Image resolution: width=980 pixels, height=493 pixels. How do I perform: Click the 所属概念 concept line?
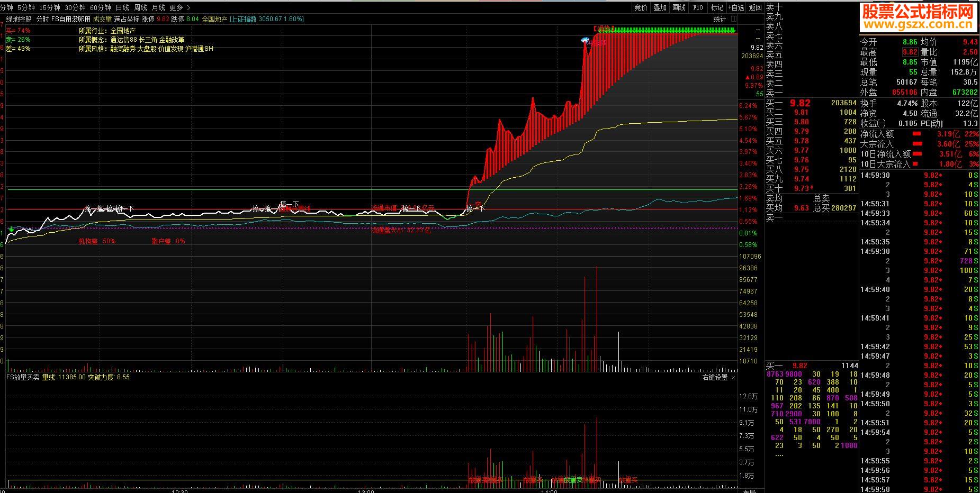(x=131, y=40)
